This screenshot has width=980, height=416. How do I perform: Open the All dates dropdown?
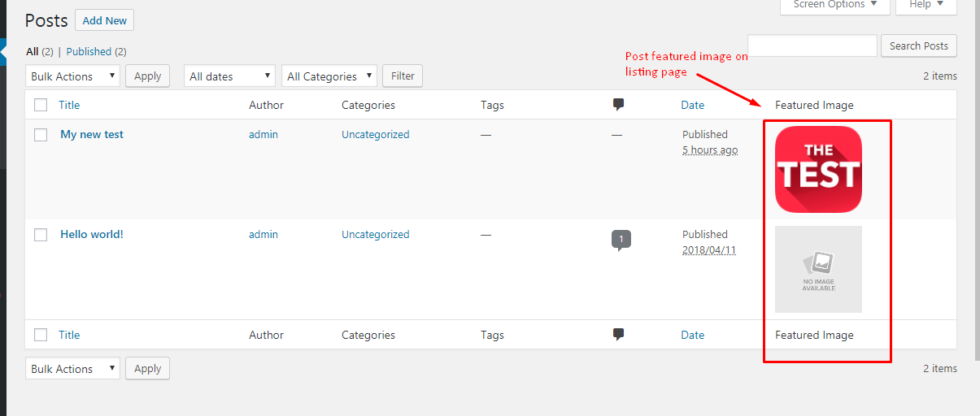pos(229,76)
